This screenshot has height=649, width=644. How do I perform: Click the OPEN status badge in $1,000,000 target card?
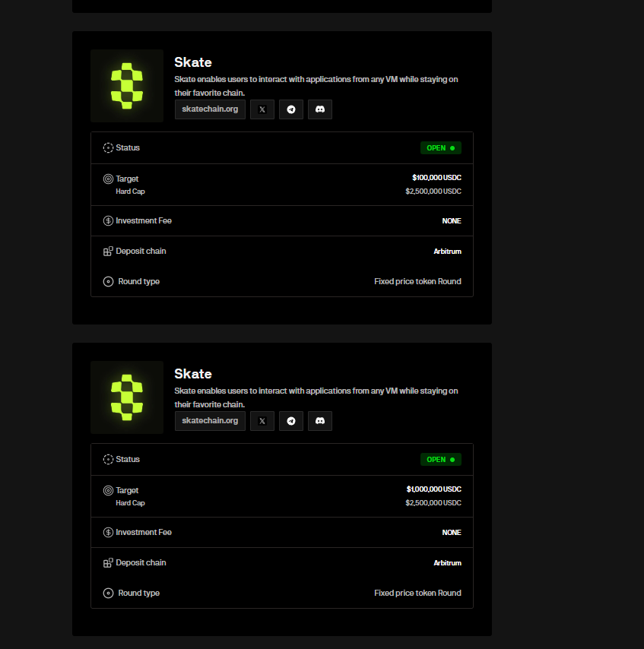441,460
